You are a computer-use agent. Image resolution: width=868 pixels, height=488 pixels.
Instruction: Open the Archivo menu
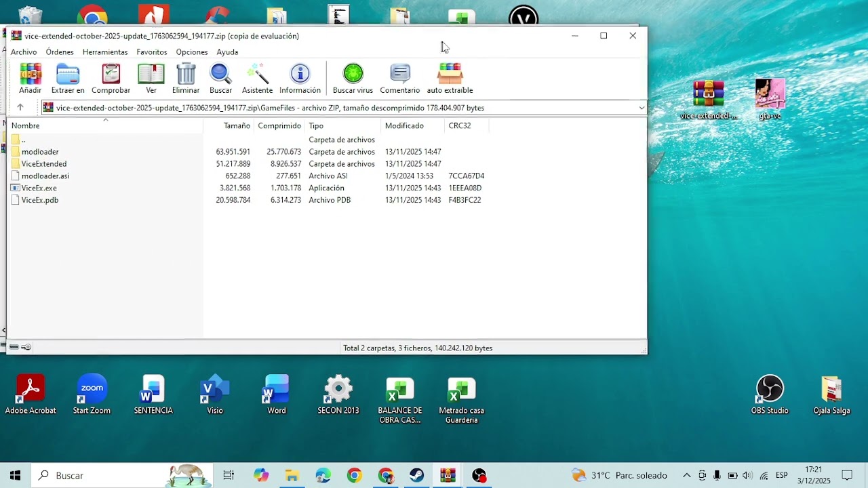click(x=24, y=52)
